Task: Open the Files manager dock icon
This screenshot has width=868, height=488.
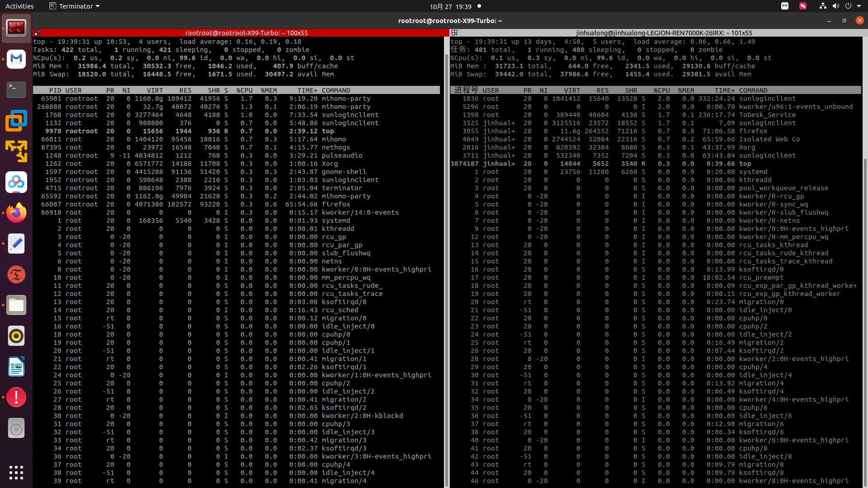Action: tap(16, 305)
